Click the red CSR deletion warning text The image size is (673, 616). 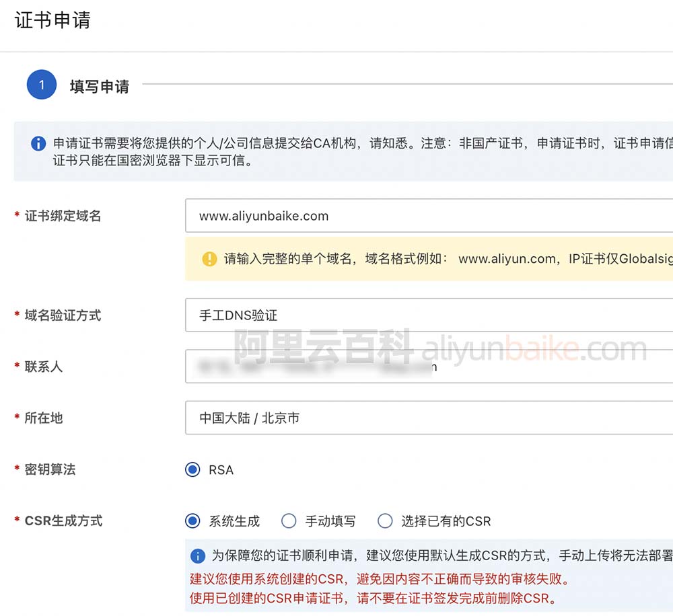374,598
